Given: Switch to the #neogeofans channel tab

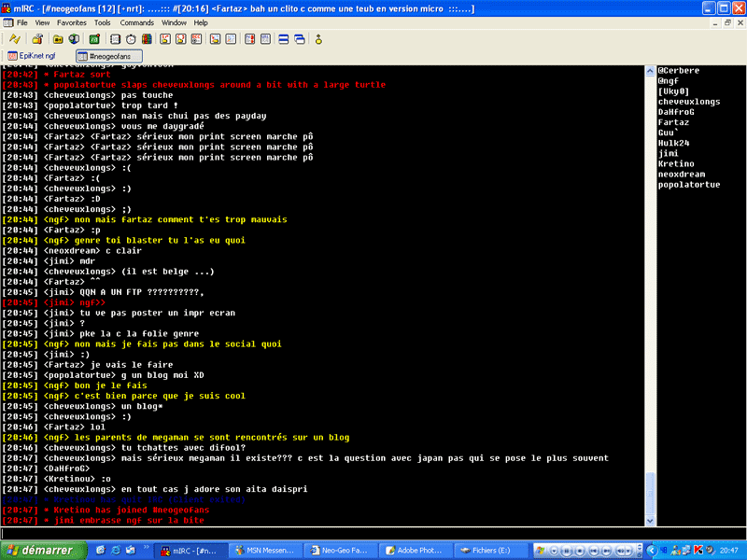Looking at the screenshot, I should (x=107, y=56).
